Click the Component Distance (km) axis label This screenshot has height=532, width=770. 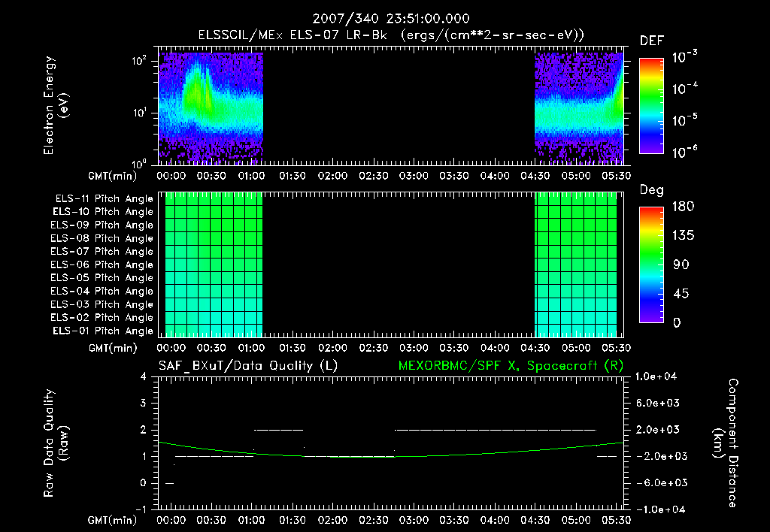[726, 443]
